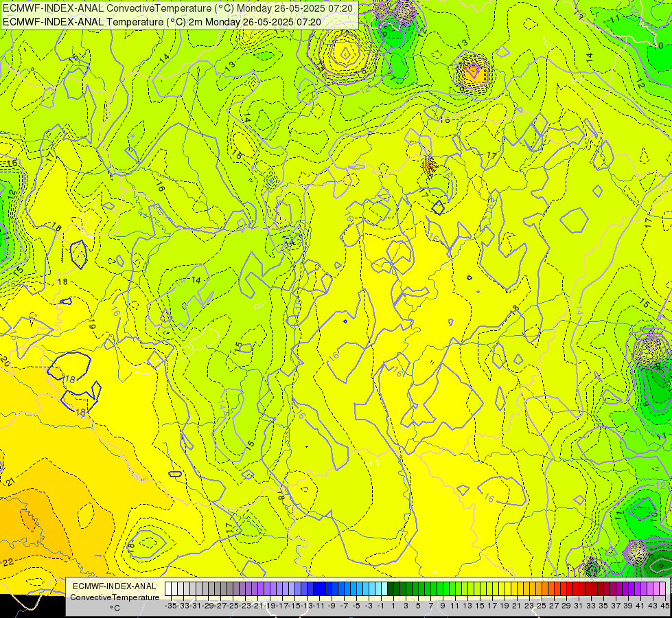Select the legend color swatch above 45
Image resolution: width=672 pixels, height=618 pixels.
click(662, 588)
